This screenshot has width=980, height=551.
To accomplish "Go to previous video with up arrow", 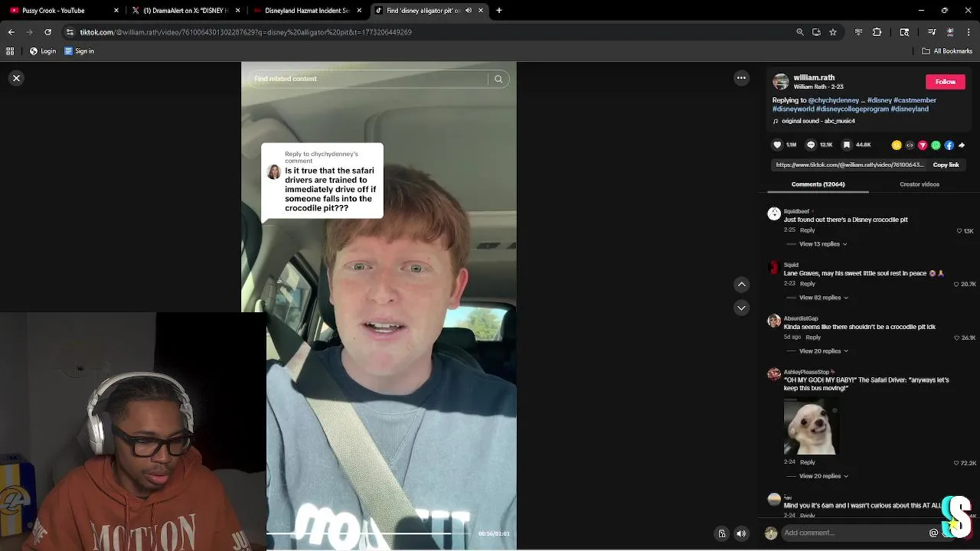I will (741, 285).
